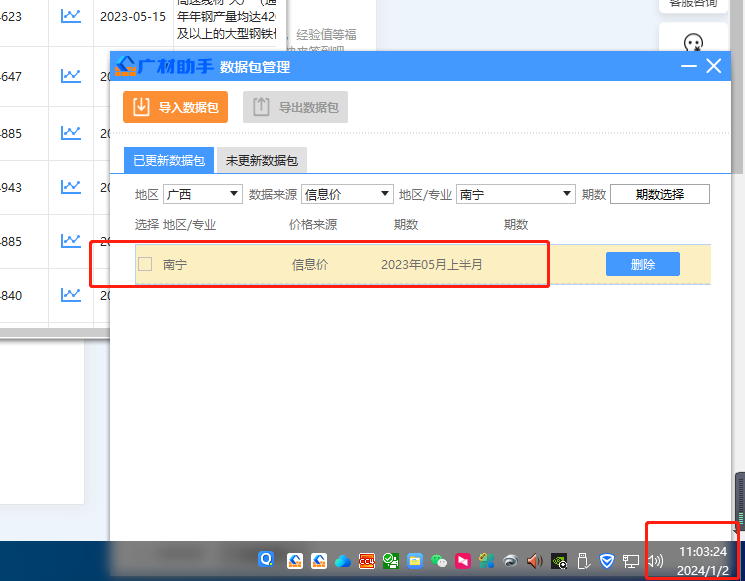Tick the checkbox for the 南宁 row

pos(145,264)
